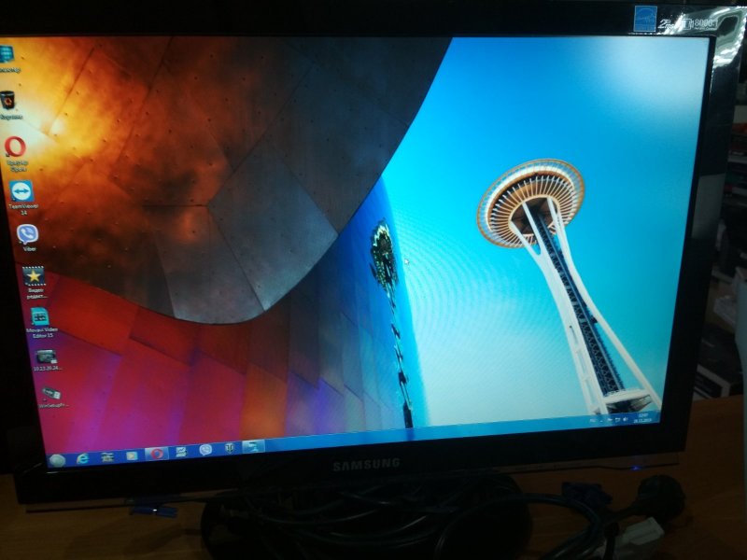Select the Computer icon at top of desktop
747x560 pixels.
7,54
